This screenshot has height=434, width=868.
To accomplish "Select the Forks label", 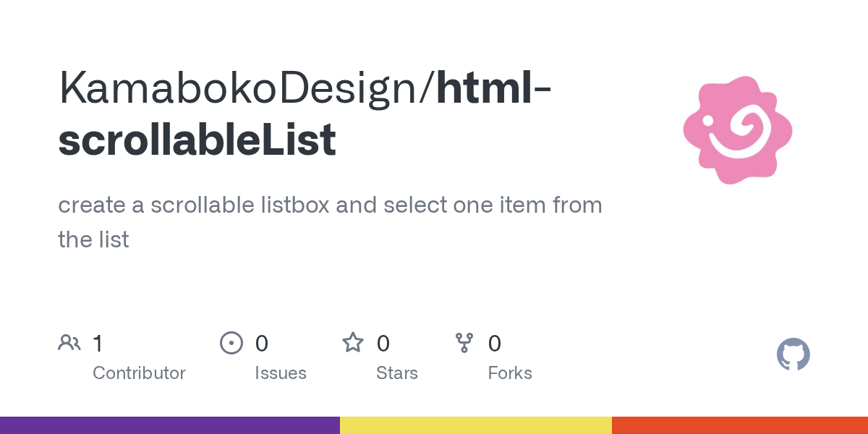I will 510,373.
